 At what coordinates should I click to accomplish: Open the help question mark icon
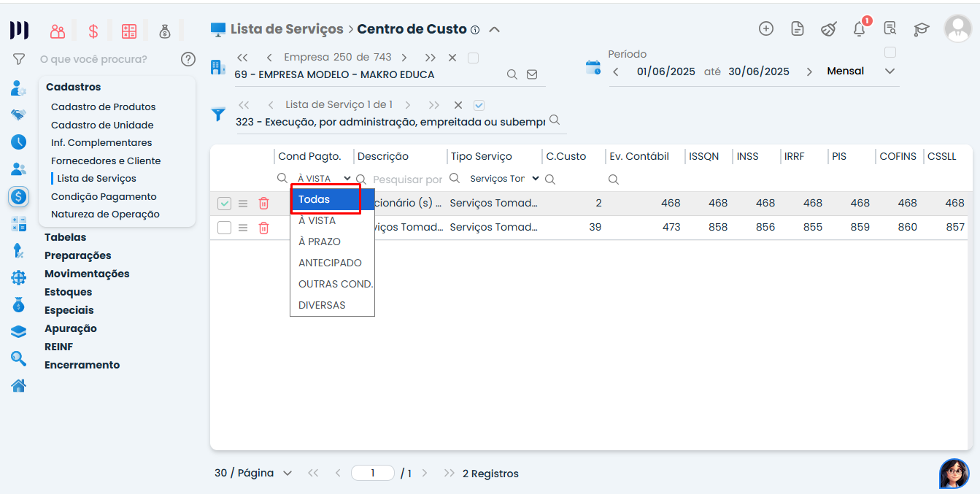188,59
